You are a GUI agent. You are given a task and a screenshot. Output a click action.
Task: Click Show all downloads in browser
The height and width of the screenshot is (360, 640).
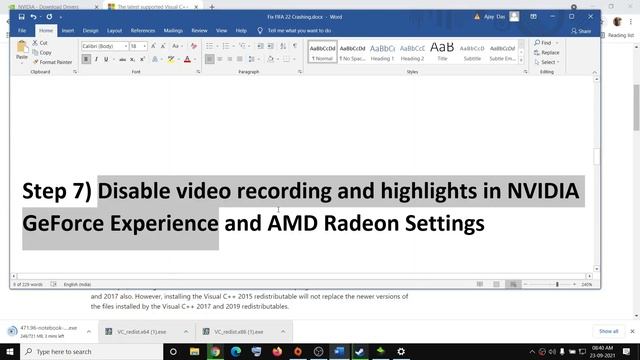pos(608,331)
